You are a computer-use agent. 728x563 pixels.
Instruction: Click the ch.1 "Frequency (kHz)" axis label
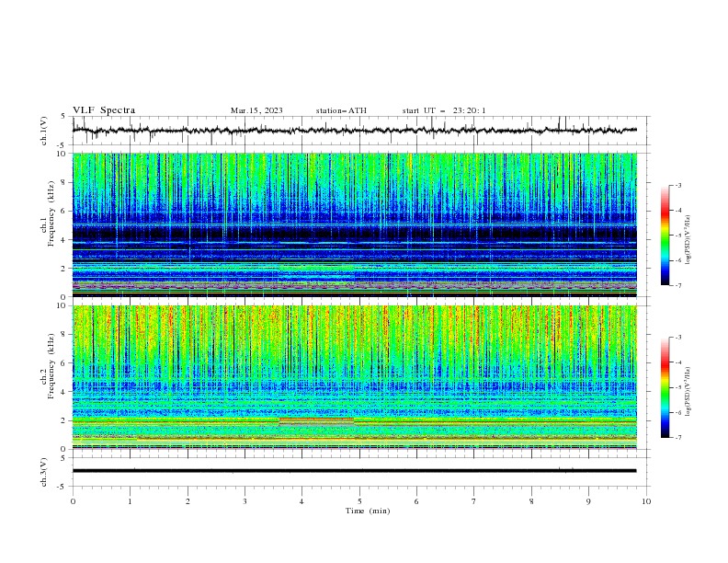coord(51,214)
